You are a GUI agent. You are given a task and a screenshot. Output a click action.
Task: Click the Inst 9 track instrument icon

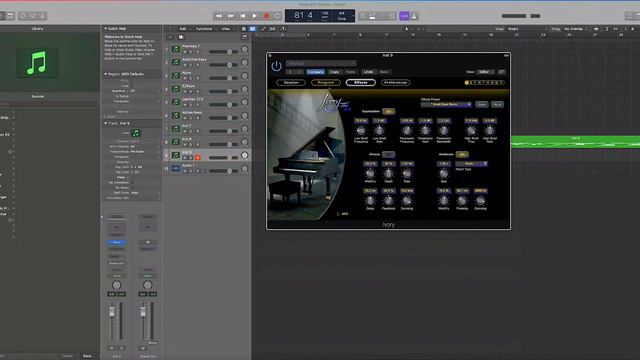pos(176,155)
